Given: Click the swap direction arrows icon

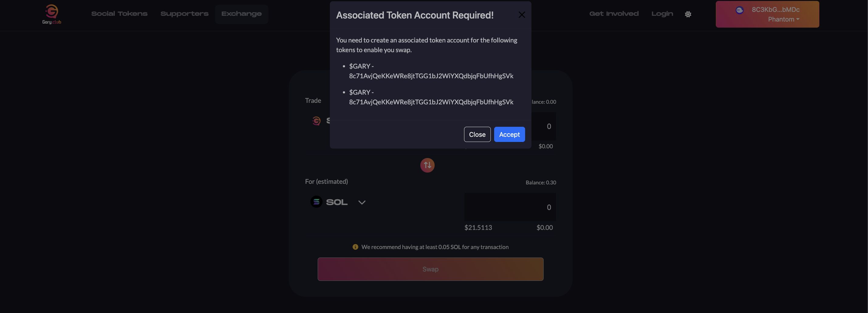Looking at the screenshot, I should click(427, 165).
